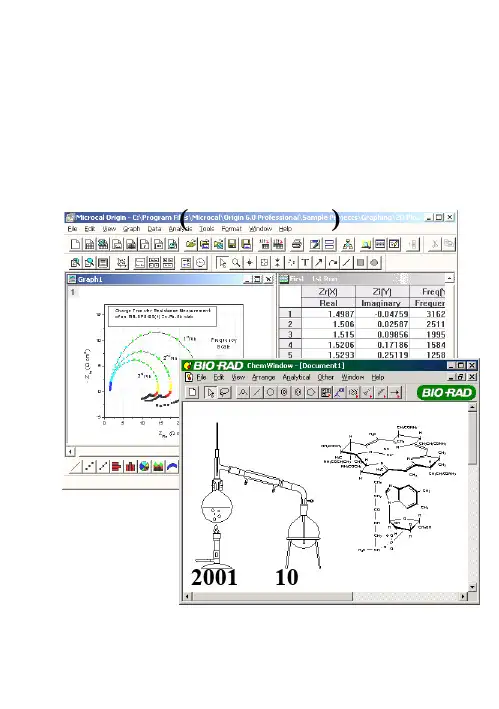Open the Graph menu in Origin
Screen dimensions: 499x709
132,229
